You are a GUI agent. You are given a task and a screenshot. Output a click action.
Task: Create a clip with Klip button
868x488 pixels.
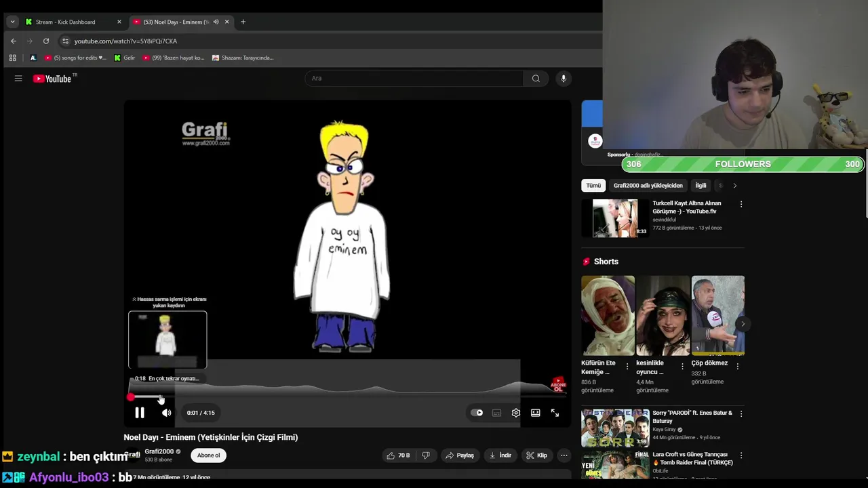pyautogui.click(x=536, y=455)
